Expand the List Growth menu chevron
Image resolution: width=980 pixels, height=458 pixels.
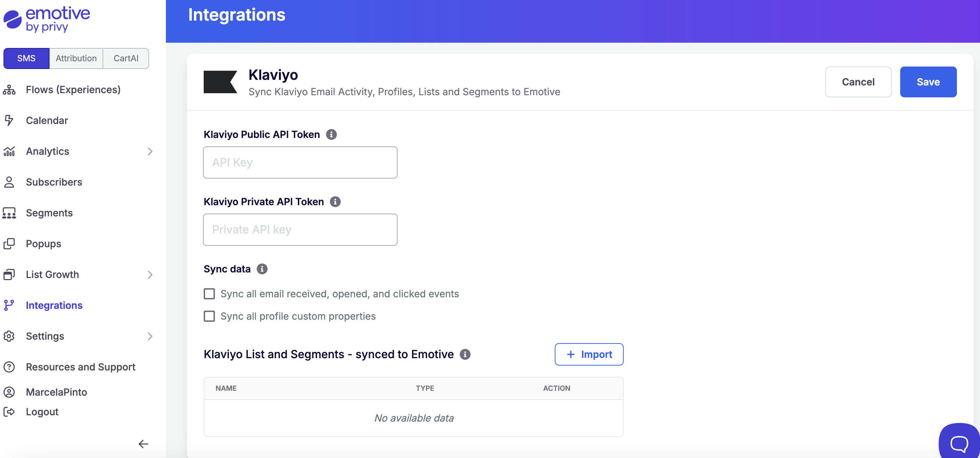click(x=150, y=275)
